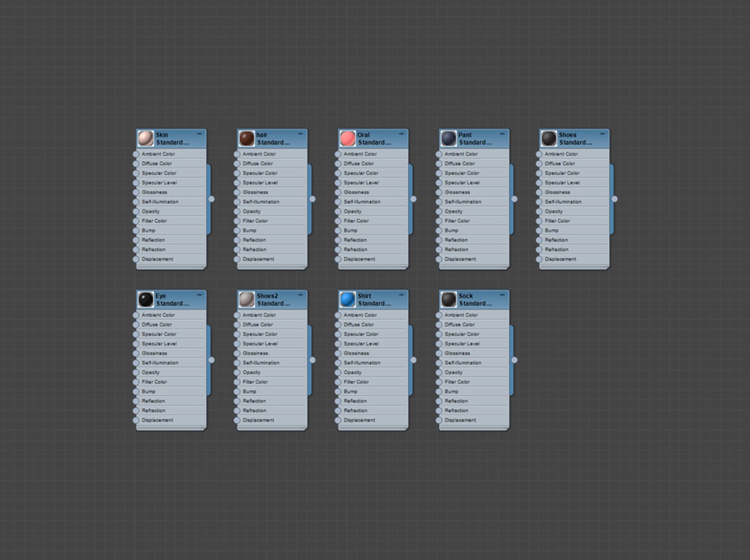The height and width of the screenshot is (560, 750).
Task: Click Pant node Diffuse Color input socket
Action: coord(439,164)
